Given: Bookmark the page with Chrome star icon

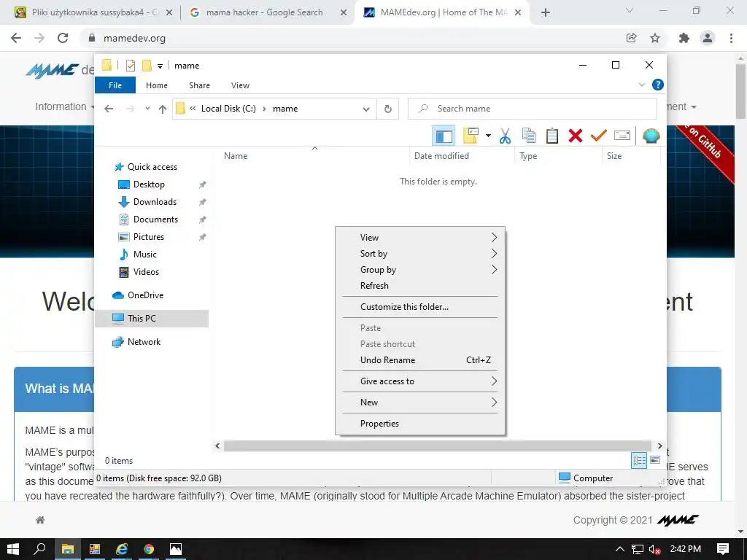Looking at the screenshot, I should tap(655, 38).
